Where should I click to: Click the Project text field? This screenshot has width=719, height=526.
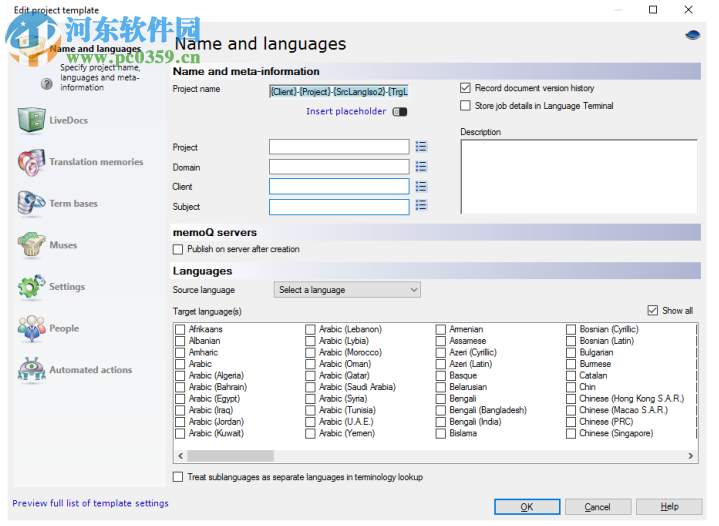coord(339,147)
